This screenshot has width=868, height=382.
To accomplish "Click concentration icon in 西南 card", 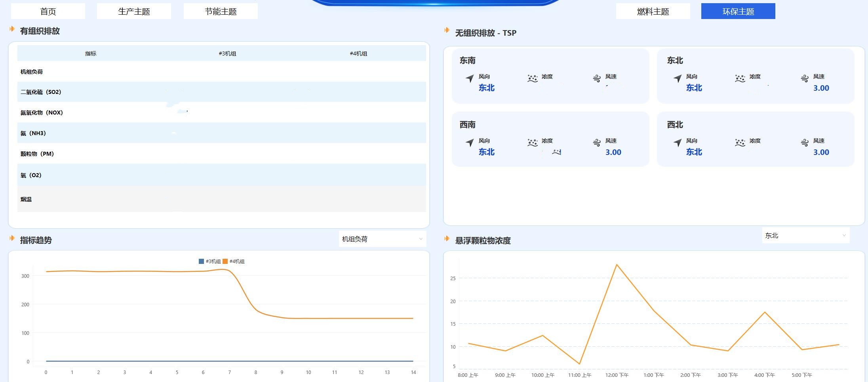I will [533, 143].
